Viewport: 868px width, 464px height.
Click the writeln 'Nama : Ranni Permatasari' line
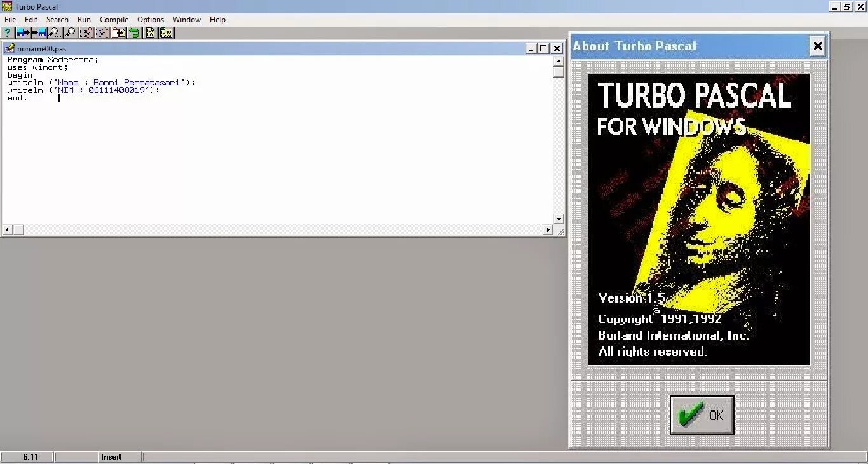click(x=101, y=83)
